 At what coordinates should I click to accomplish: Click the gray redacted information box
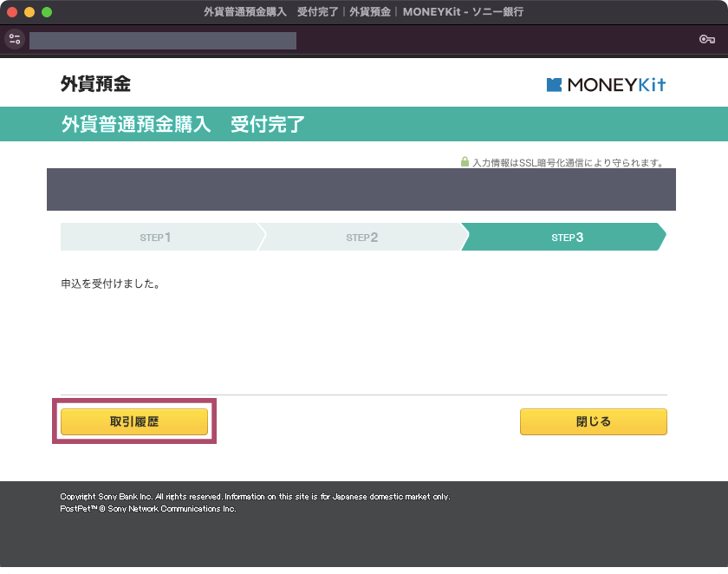point(361,190)
